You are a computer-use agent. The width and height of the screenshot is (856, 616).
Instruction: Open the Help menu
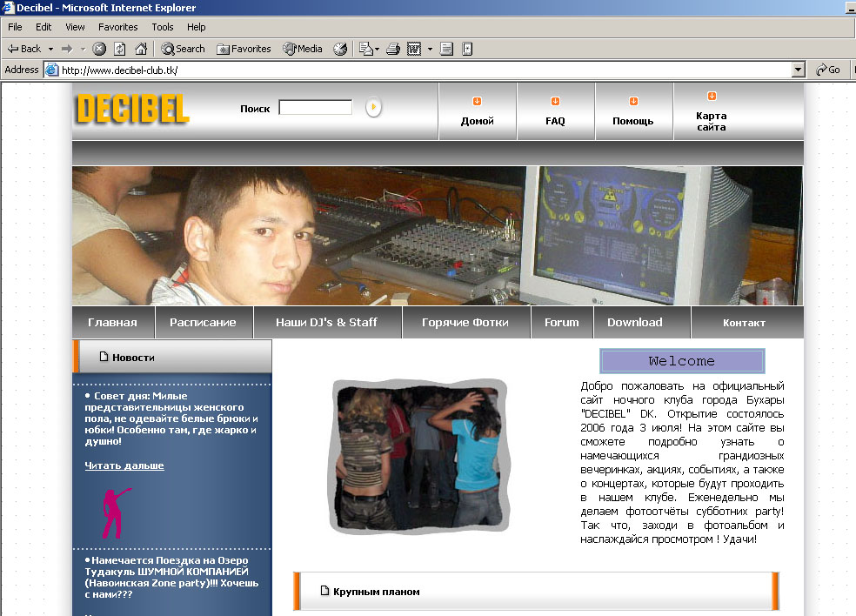tap(197, 27)
